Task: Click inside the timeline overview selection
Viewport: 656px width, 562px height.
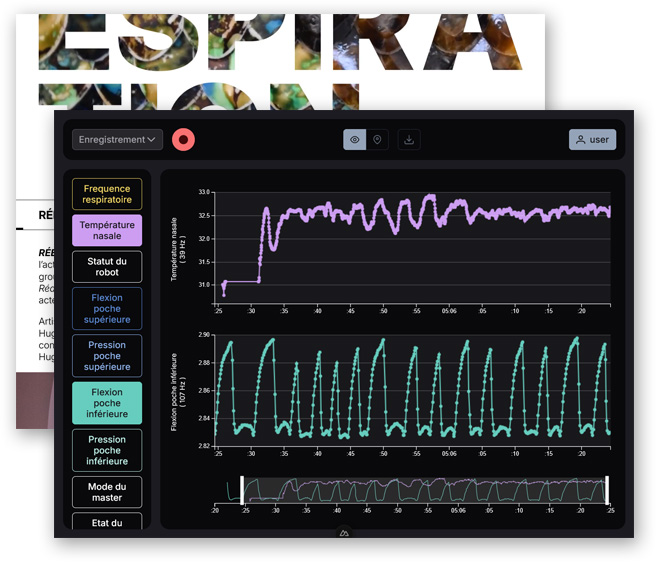Action: pos(425,489)
